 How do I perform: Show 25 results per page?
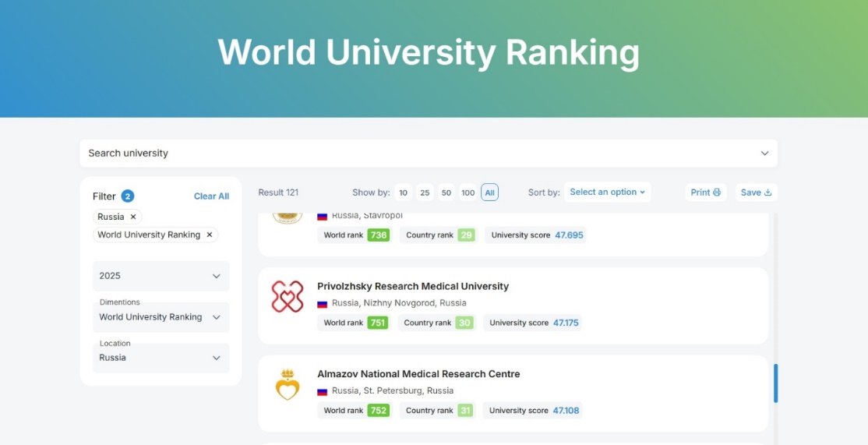425,192
